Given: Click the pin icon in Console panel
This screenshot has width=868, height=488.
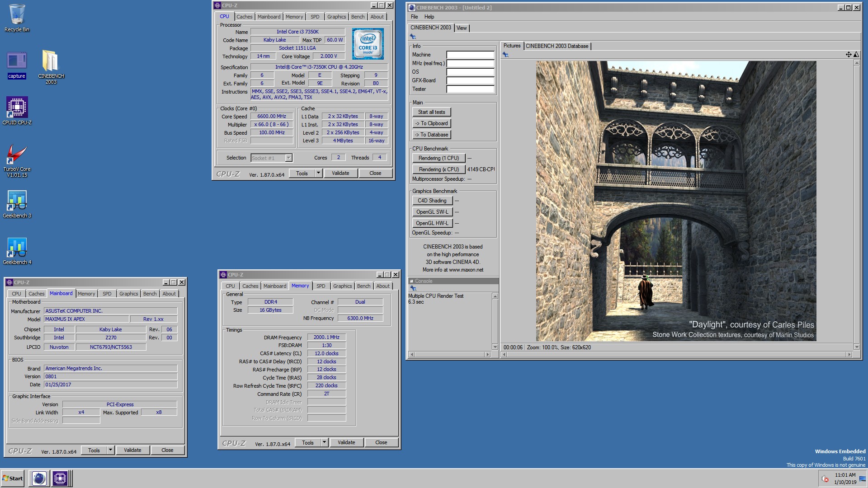Looking at the screenshot, I should (413, 288).
